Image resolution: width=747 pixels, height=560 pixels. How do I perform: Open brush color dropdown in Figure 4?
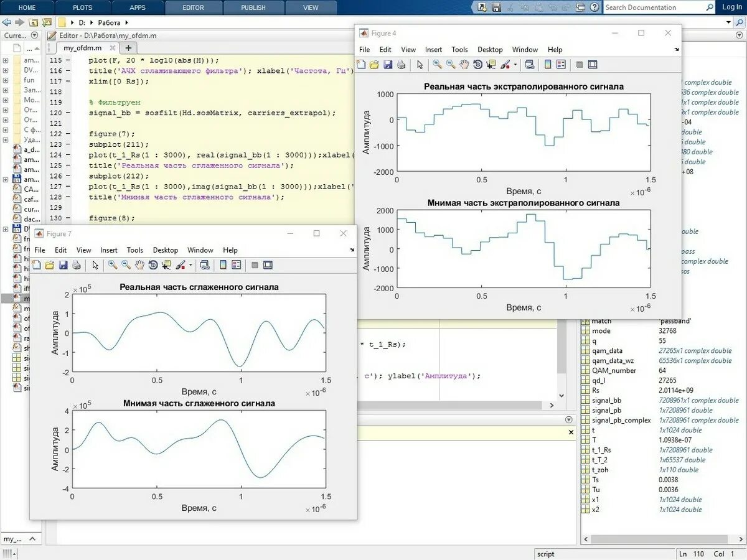click(515, 64)
